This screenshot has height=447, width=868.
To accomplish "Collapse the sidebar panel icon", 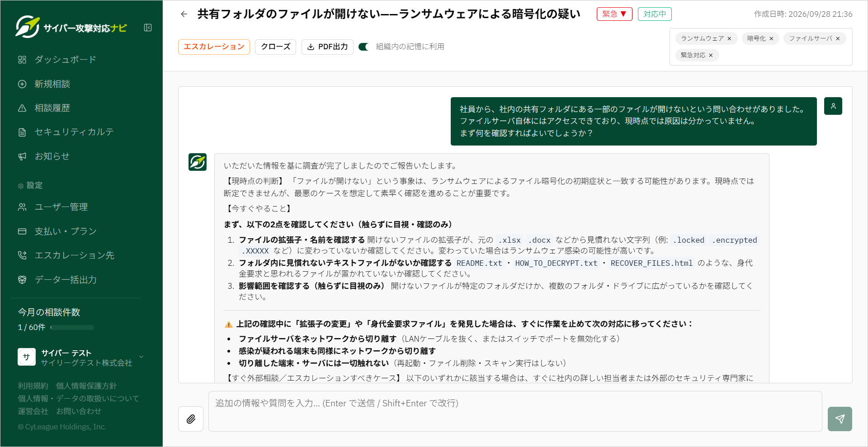I will (x=148, y=28).
